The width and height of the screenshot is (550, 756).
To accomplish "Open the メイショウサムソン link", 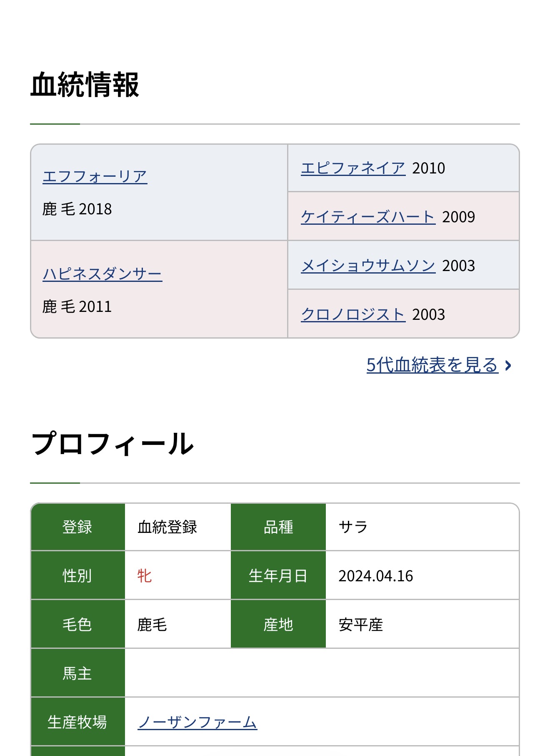I will tap(368, 266).
